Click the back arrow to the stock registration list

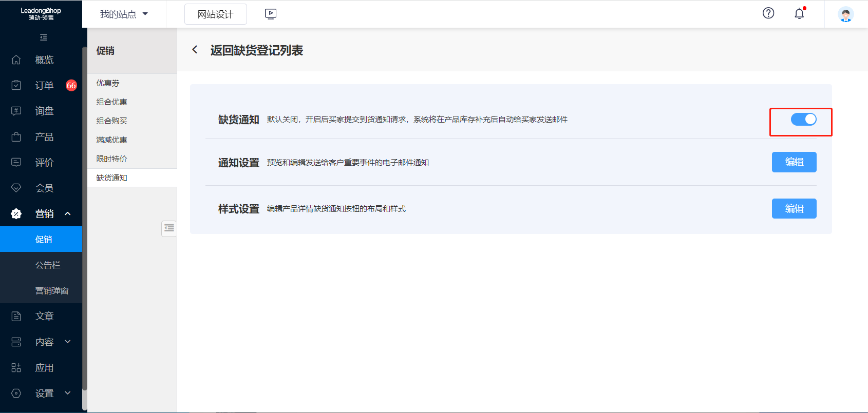point(195,50)
